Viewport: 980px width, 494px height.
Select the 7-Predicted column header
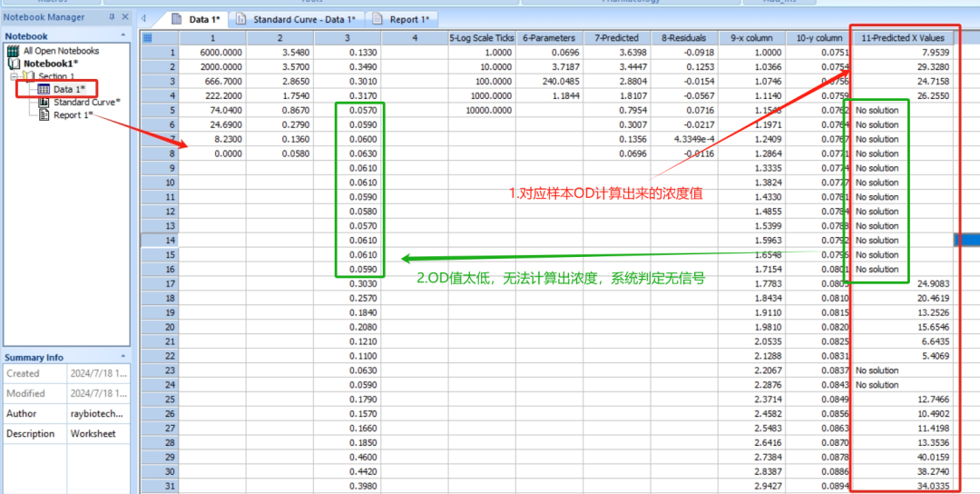(617, 38)
